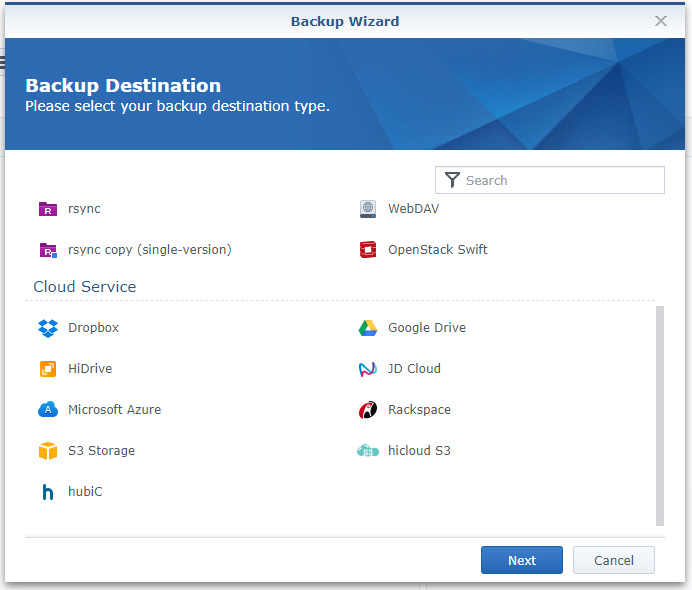The image size is (692, 590).
Task: Select the Google Drive label
Action: 427,328
